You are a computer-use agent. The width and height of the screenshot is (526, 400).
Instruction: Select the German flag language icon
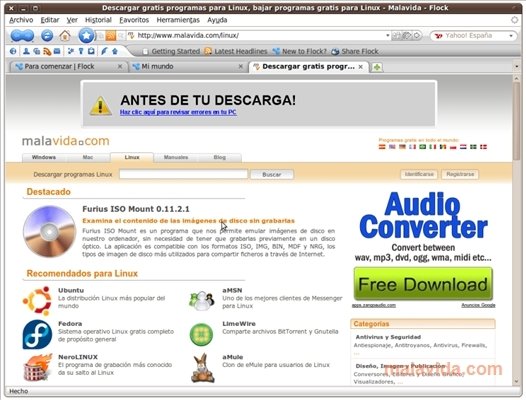point(402,147)
